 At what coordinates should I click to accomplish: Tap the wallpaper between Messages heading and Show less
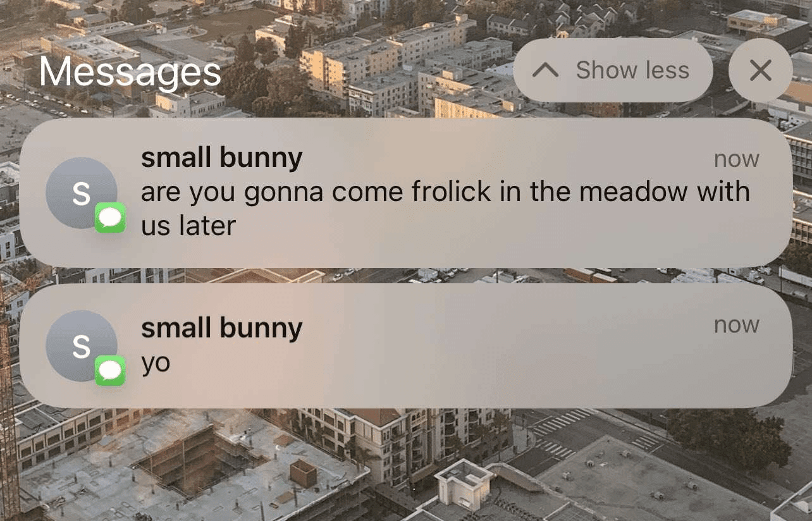click(x=367, y=71)
